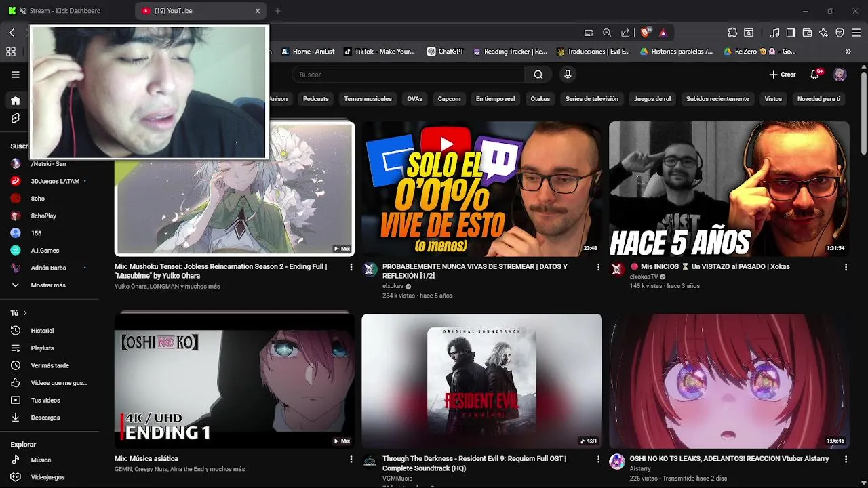Go back with the browser back arrow
Viewport: 868px width, 488px height.
pyautogui.click(x=12, y=33)
